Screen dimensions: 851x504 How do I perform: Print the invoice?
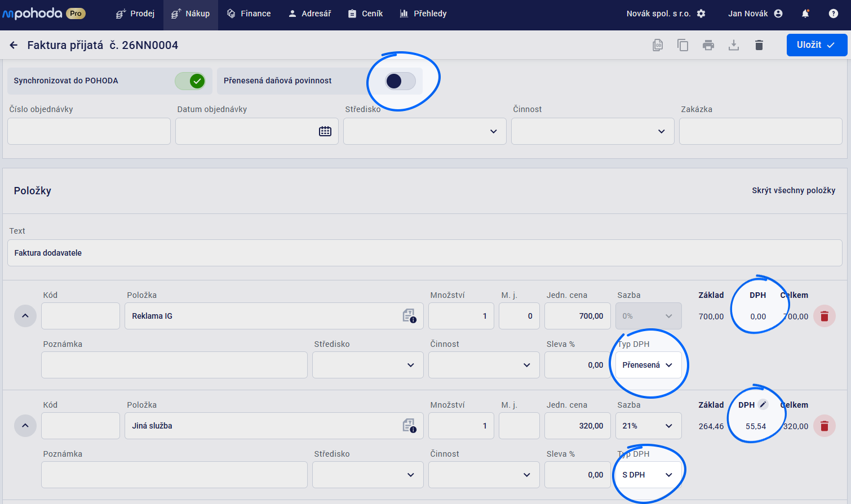708,45
